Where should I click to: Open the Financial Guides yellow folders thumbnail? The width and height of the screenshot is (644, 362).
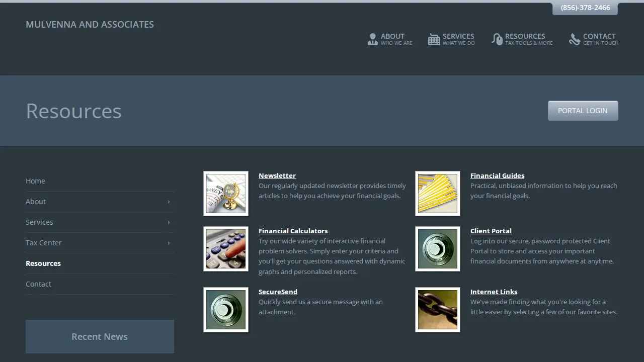click(438, 194)
